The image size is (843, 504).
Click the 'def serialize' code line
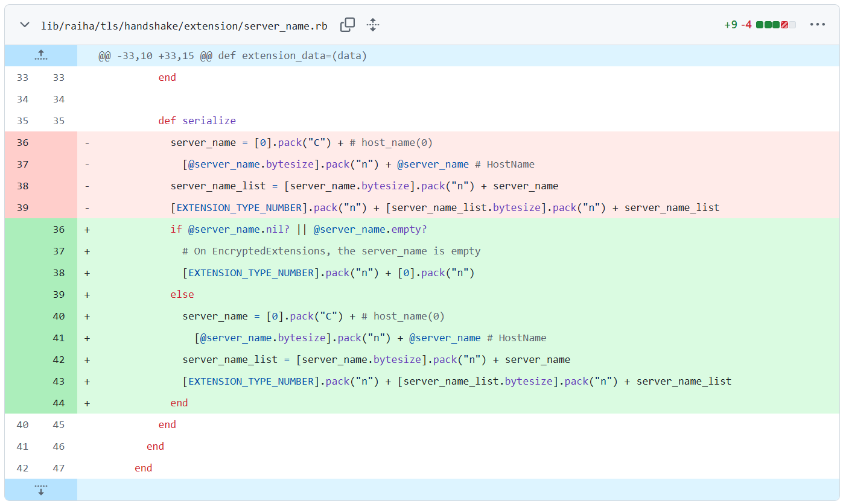[197, 121]
